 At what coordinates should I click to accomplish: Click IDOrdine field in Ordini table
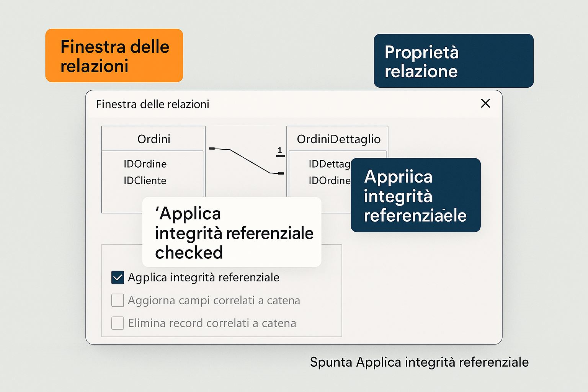click(145, 164)
